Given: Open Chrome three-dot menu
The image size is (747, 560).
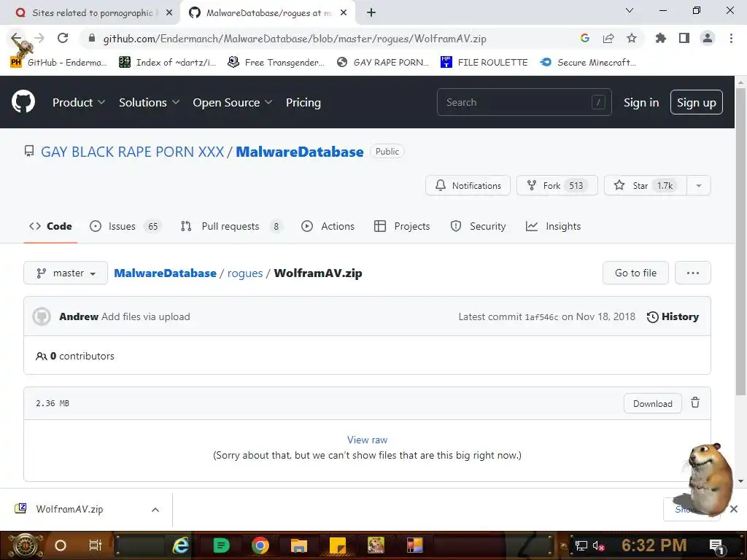Looking at the screenshot, I should [x=731, y=38].
